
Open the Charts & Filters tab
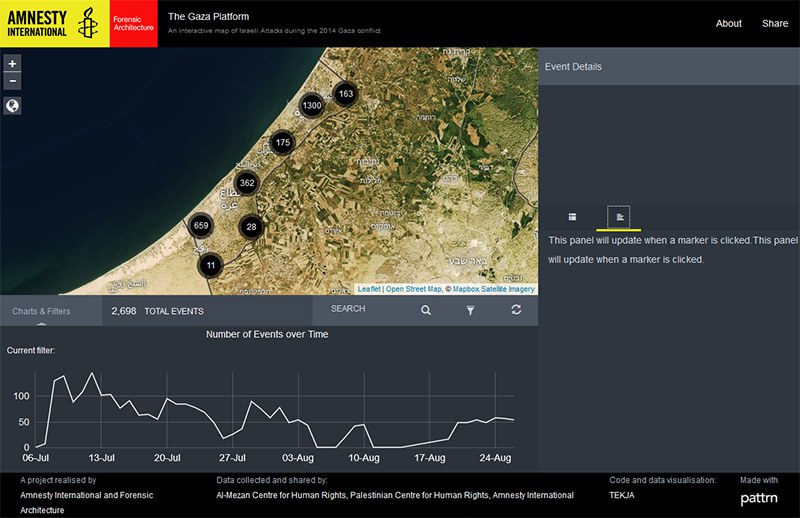[x=42, y=311]
